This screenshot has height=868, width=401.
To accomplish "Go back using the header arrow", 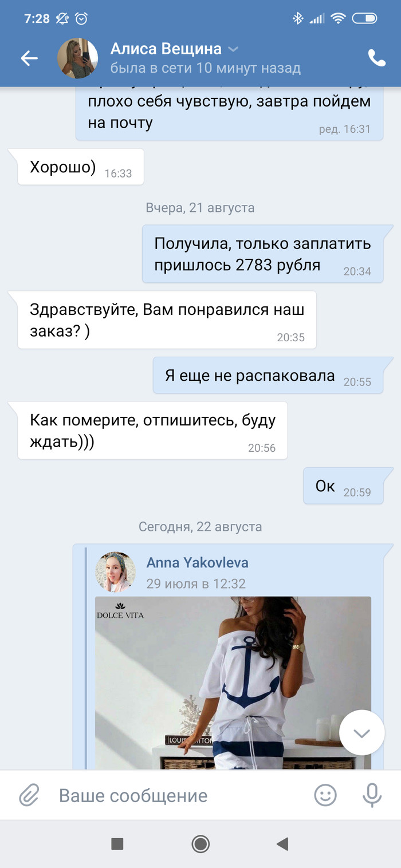I will 29,58.
